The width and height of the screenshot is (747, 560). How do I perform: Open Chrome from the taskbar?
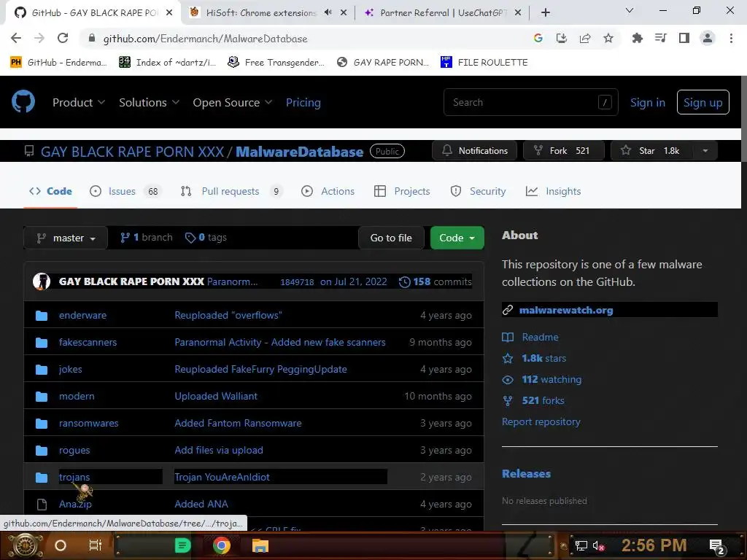221,545
